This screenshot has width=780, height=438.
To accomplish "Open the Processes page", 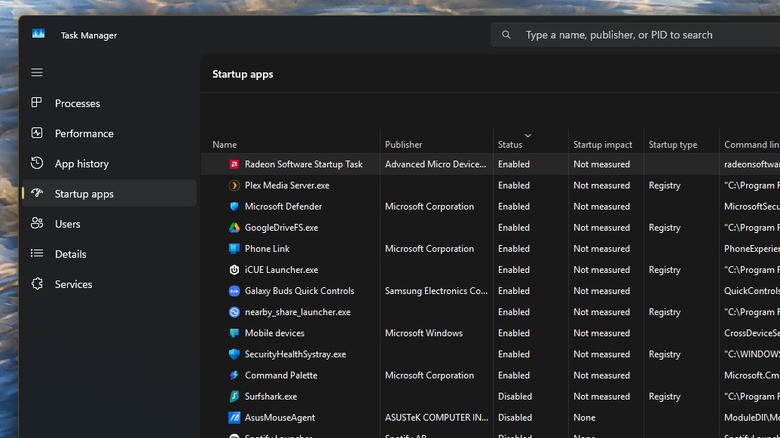I will 77,103.
